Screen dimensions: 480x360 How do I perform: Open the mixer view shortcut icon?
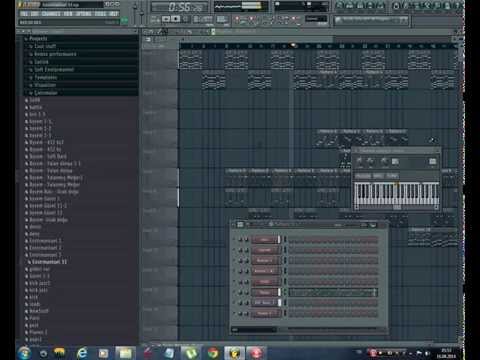click(382, 6)
